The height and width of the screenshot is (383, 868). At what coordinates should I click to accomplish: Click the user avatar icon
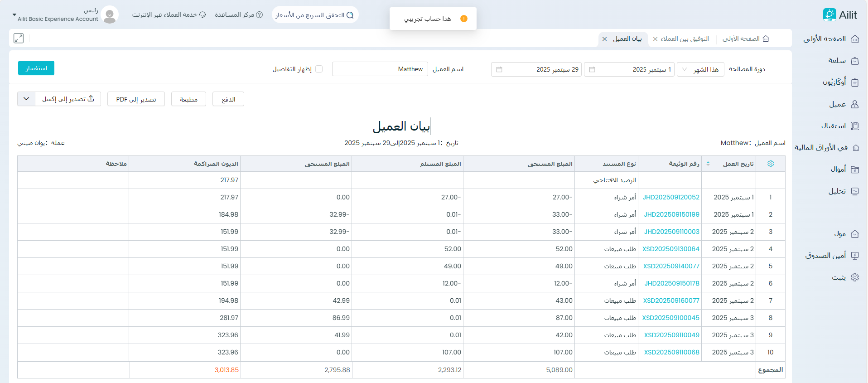110,15
